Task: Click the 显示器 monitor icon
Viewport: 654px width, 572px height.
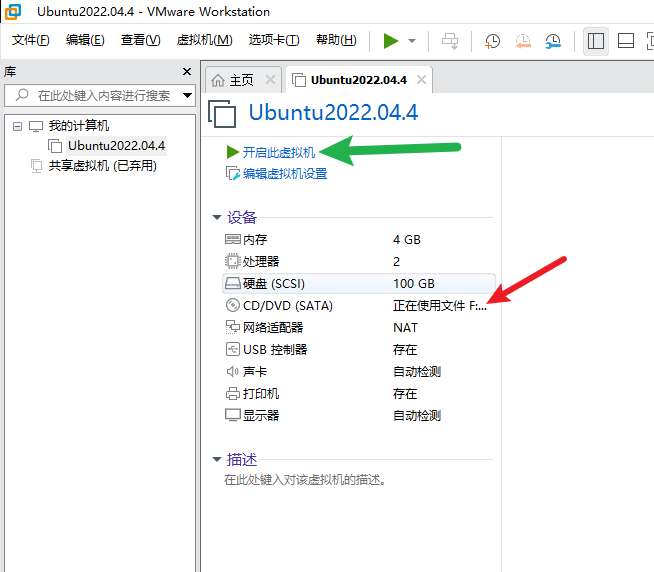Action: coord(233,415)
